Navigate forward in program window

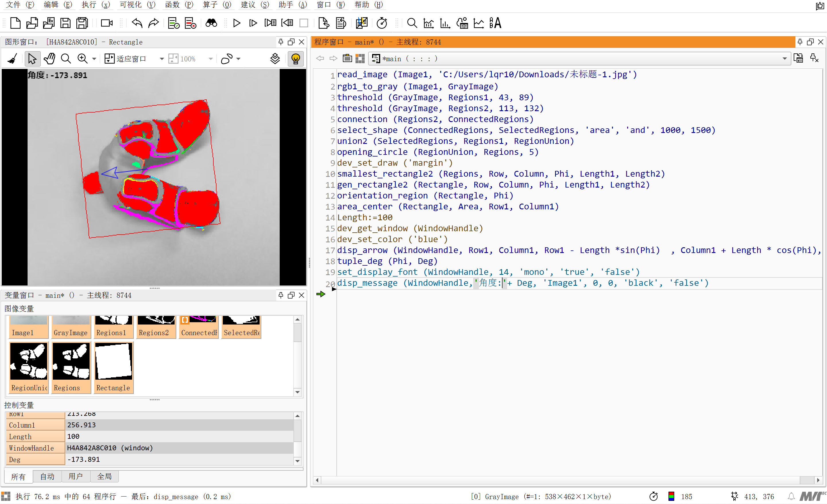tap(333, 58)
